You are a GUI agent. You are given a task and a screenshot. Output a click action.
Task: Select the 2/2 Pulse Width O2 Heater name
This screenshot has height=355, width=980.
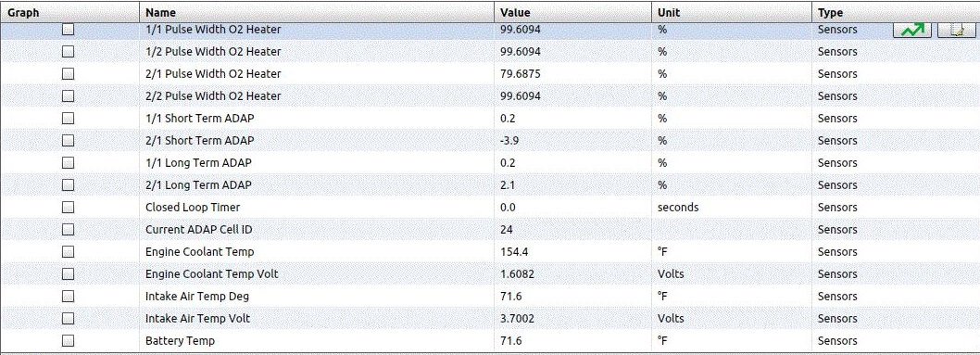point(213,95)
